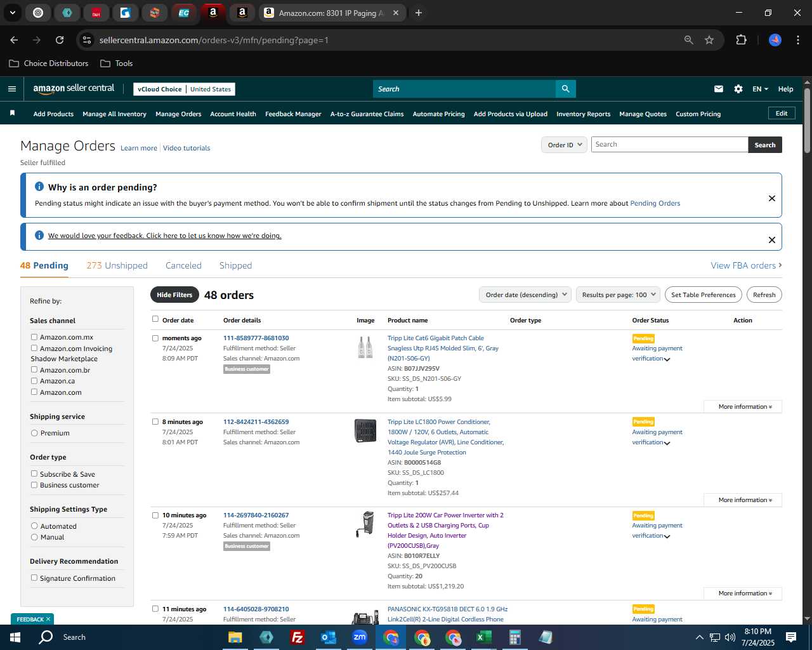Check the Signature Confirmation filter
Image resolution: width=812 pixels, height=650 pixels.
[34, 578]
